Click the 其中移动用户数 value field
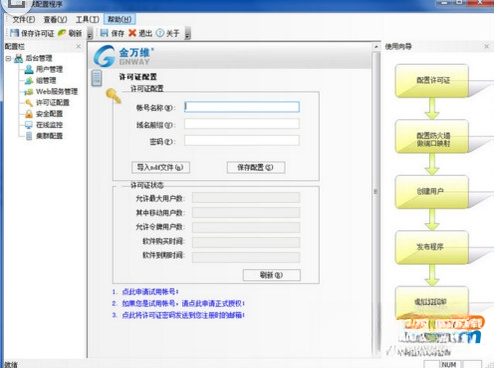Viewport: 494px width, 368px height. click(246, 212)
